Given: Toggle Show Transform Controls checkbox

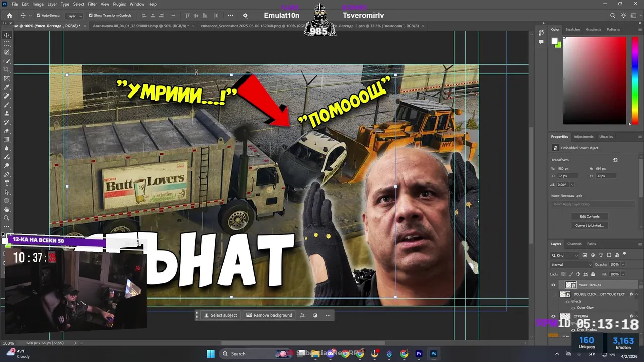Looking at the screenshot, I should (x=91, y=16).
